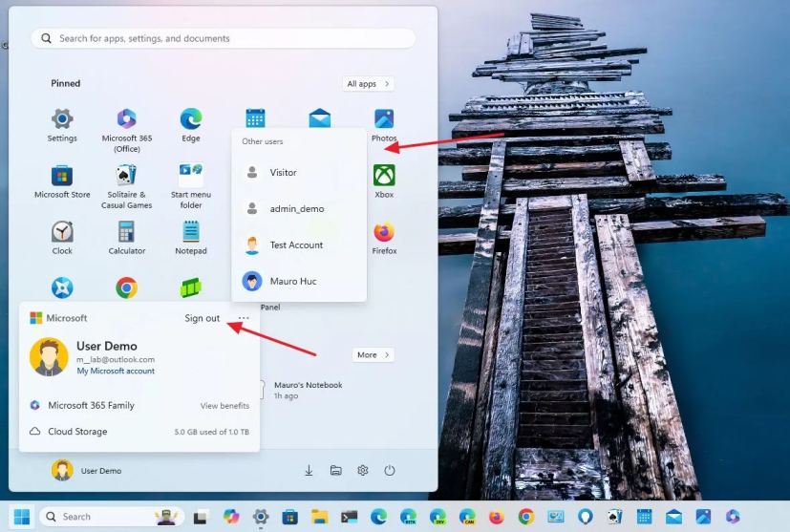This screenshot has height=532, width=790.
Task: Open File Explorer icon in Start footer
Action: tap(335, 471)
